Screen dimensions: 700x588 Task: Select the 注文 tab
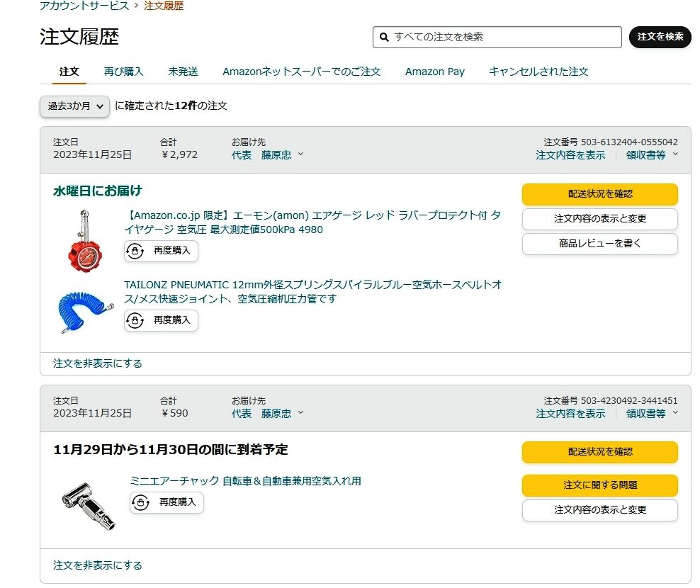pos(69,72)
